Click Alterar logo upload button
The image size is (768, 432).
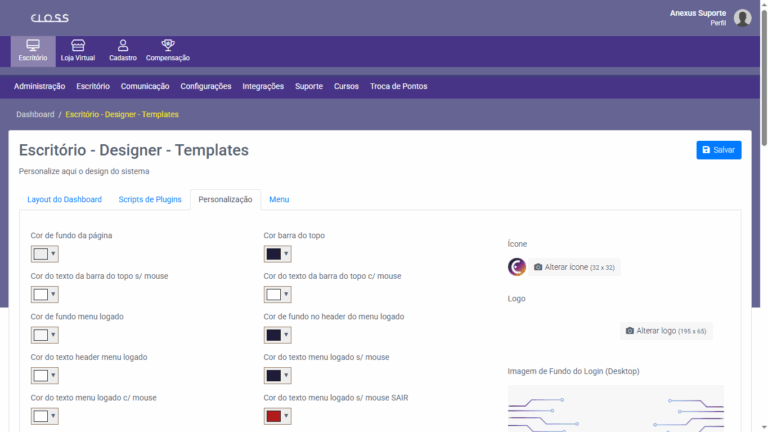coord(666,330)
